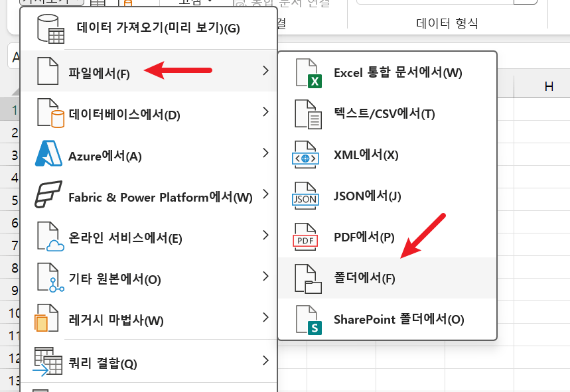Select 텍스트/CSV에서(T) option
Image resolution: width=570 pixels, height=392 pixels.
click(x=388, y=113)
